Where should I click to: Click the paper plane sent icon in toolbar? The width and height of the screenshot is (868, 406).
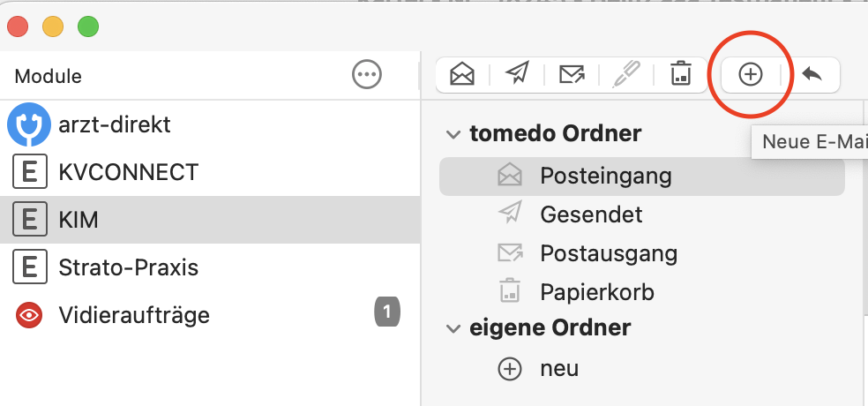[517, 74]
